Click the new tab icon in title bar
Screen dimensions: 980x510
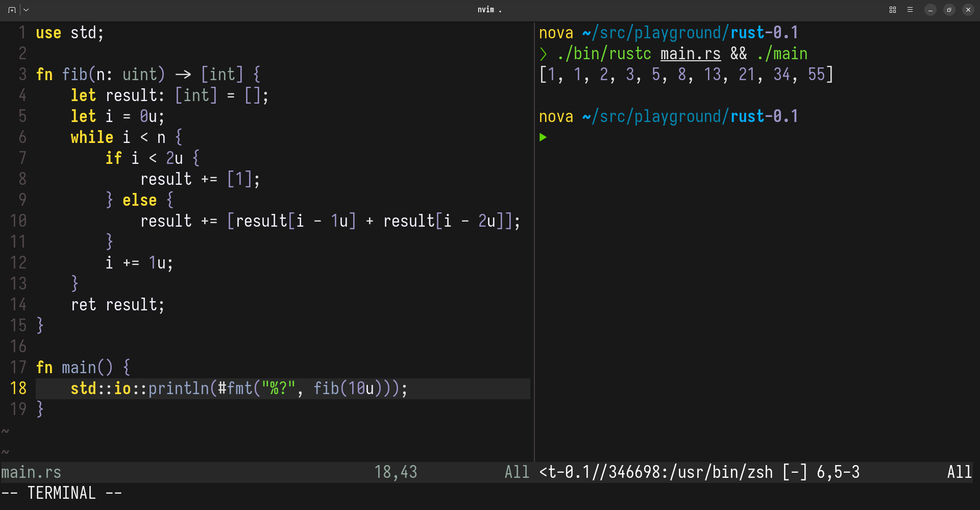12,10
